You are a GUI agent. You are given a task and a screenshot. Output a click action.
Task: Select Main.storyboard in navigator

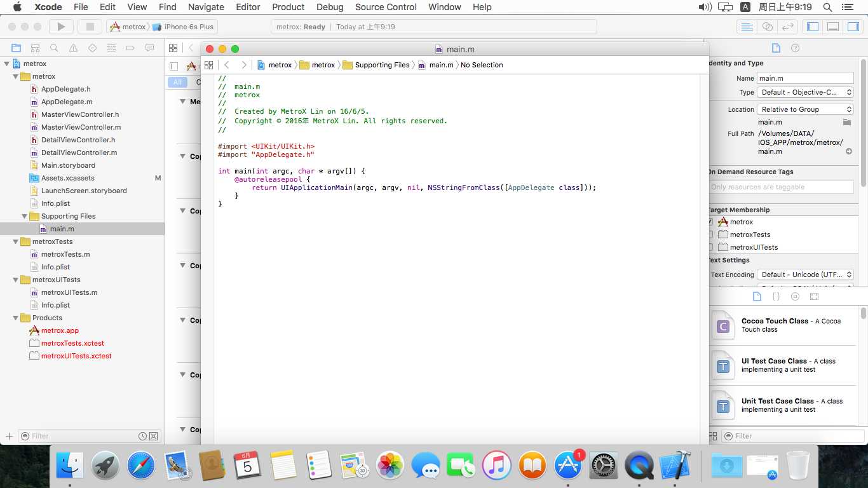pos(68,165)
